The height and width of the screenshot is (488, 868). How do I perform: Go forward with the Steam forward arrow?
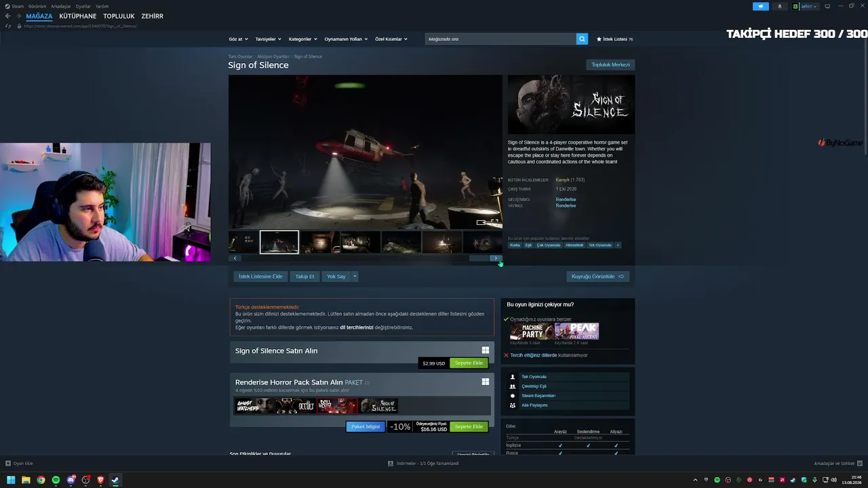(x=18, y=16)
